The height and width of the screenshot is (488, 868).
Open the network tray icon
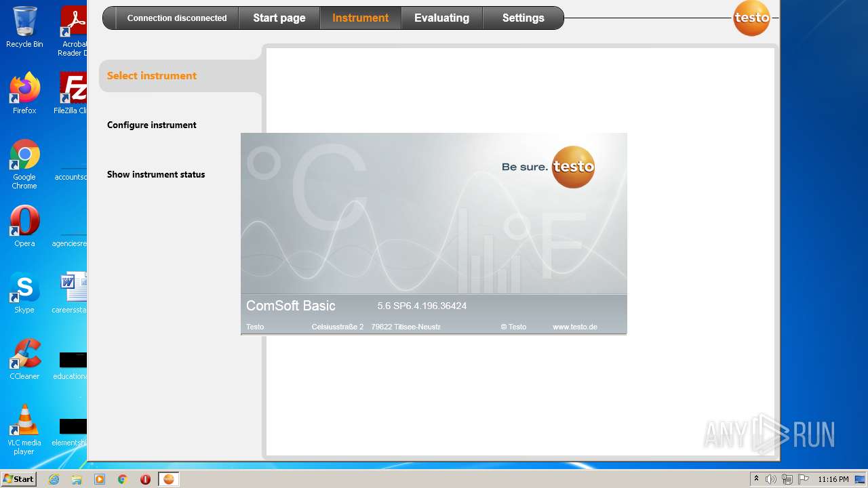click(x=787, y=479)
